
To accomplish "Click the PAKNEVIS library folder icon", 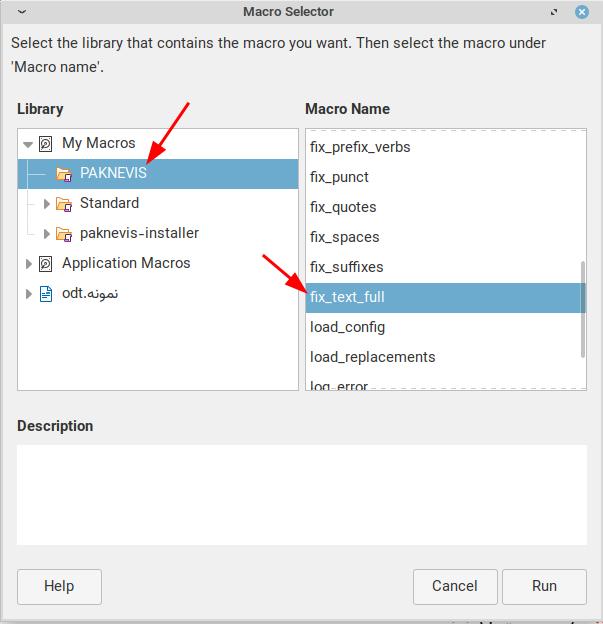I will click(x=64, y=174).
